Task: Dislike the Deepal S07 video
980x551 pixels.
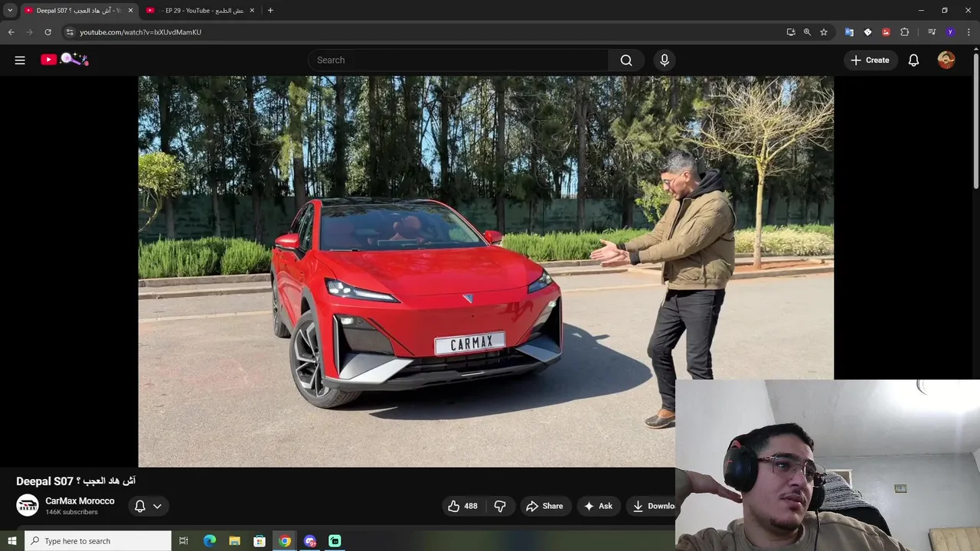Action: pos(500,506)
